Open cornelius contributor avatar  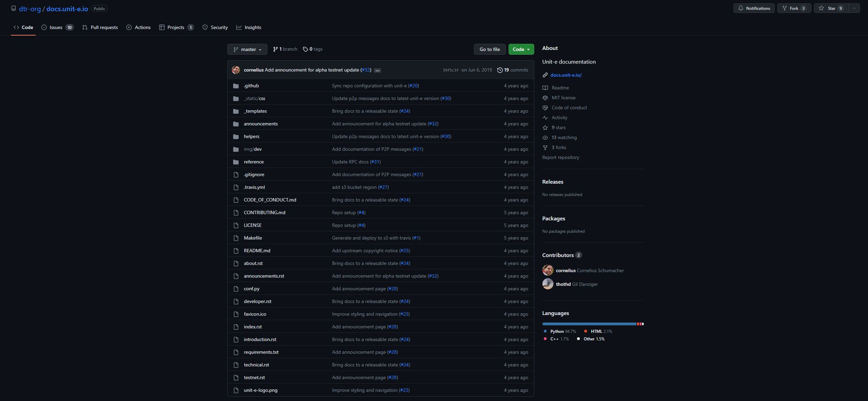pos(548,270)
